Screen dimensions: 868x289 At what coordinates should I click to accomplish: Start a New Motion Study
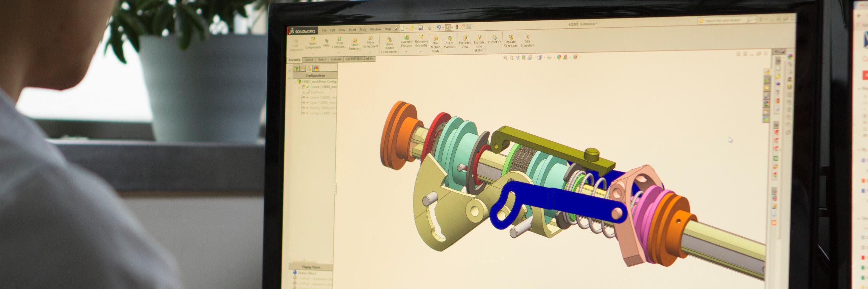pos(435,44)
